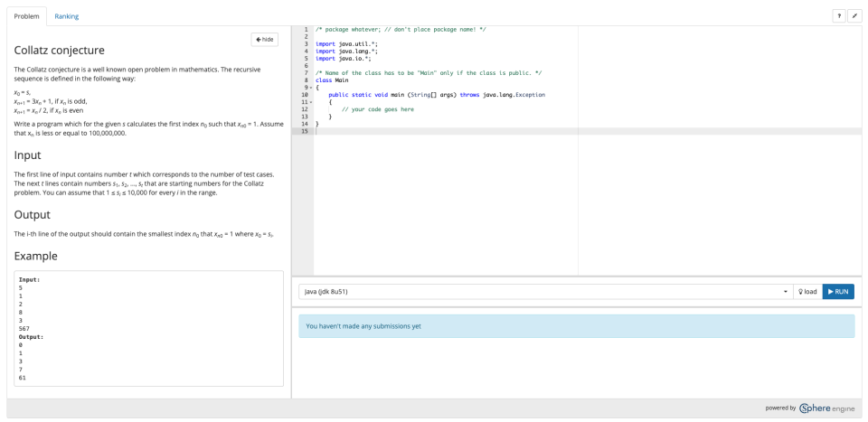The image size is (868, 422).
Task: Click the fullscreen resize icon button
Action: click(854, 16)
